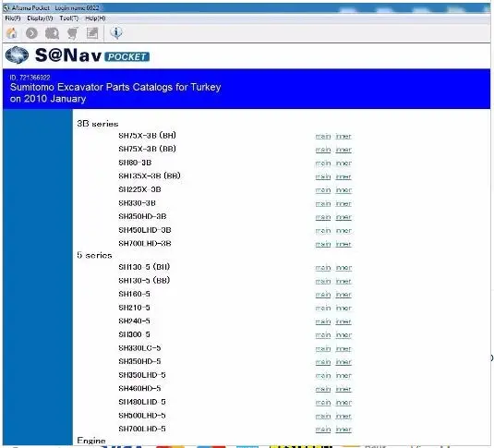
Task: Open main catalog for SH480LHD-5
Action: click(x=323, y=403)
